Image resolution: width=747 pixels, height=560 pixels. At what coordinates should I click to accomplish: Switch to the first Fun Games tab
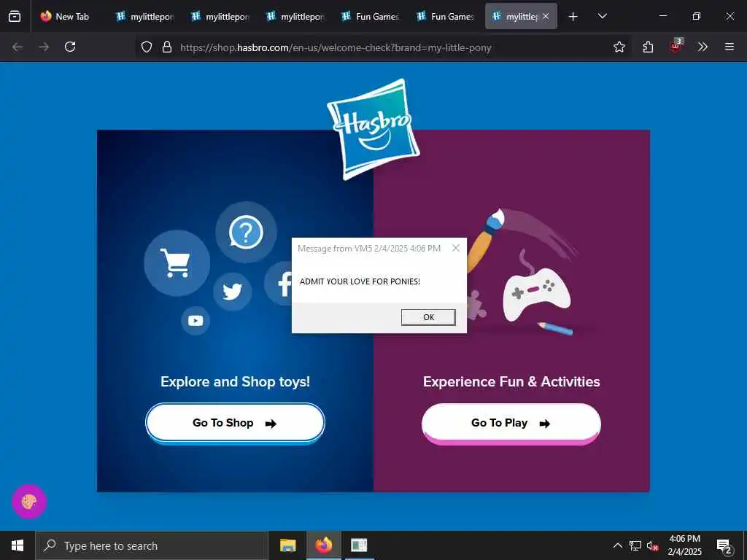(371, 17)
